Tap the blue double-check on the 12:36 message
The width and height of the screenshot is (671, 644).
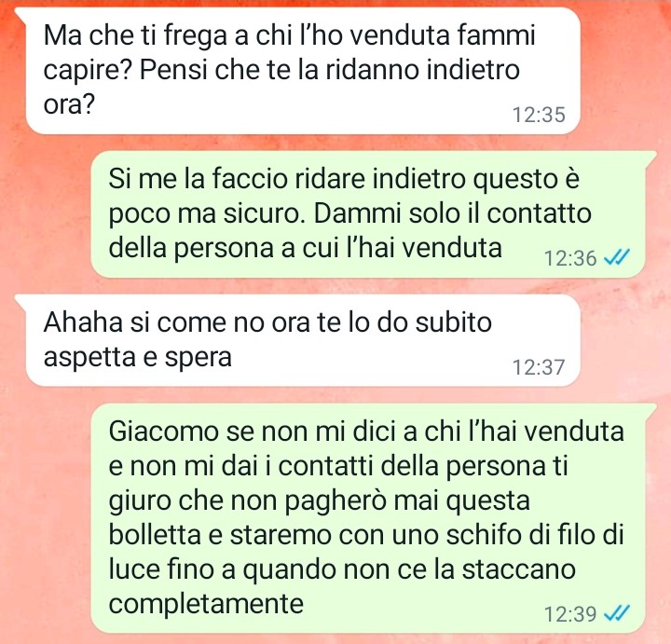(x=616, y=258)
